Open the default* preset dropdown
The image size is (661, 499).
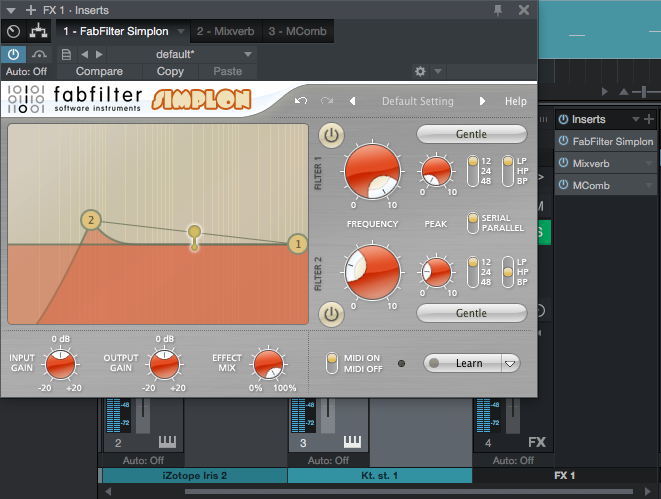coord(248,54)
